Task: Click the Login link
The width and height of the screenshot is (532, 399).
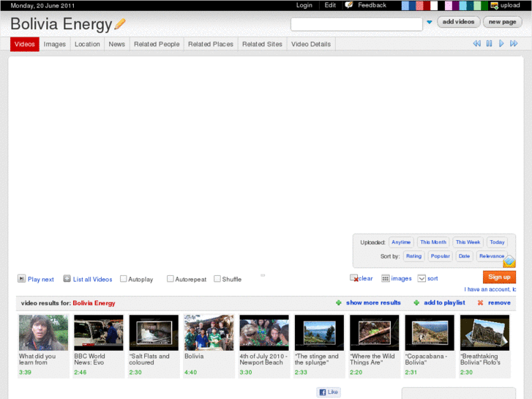Action: pos(304,5)
